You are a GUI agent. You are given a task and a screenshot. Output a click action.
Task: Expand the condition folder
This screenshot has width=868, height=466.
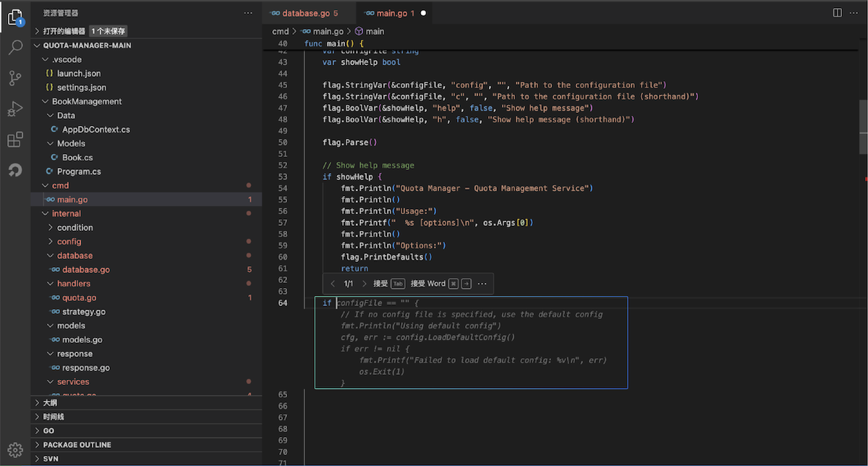pyautogui.click(x=75, y=227)
